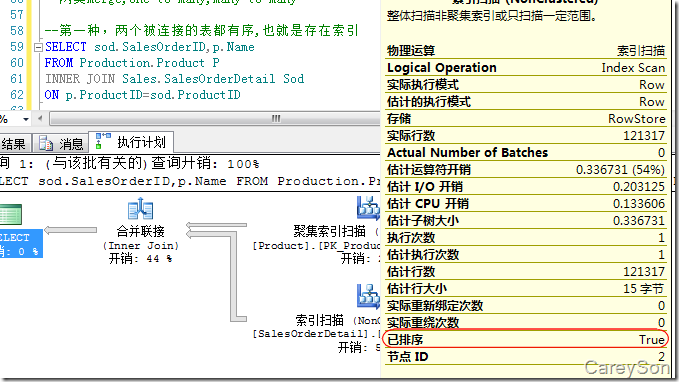Click line 59 SELECT keyword in editor
The image size is (679, 382).
pyautogui.click(x=66, y=47)
